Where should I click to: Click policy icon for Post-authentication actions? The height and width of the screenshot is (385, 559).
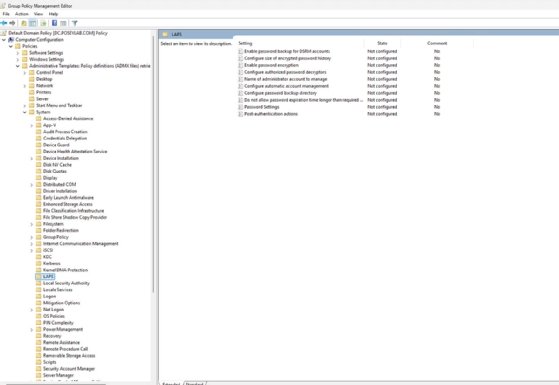tap(241, 114)
